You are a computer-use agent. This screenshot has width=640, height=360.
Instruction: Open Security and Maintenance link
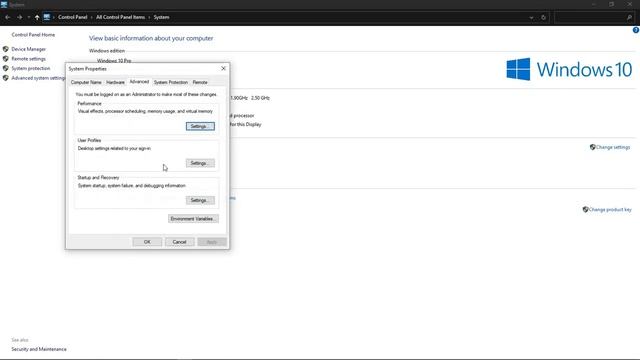(39, 349)
